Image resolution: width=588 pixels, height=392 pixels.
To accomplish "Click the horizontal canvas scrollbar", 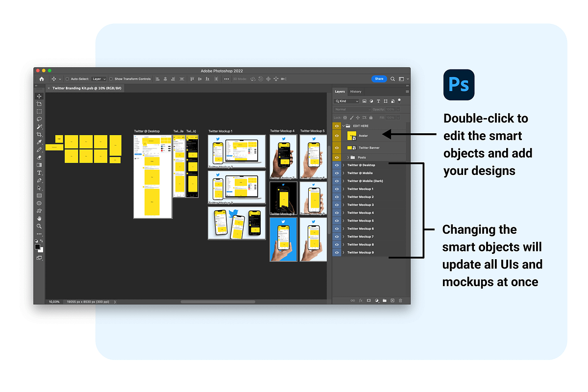I will [218, 302].
